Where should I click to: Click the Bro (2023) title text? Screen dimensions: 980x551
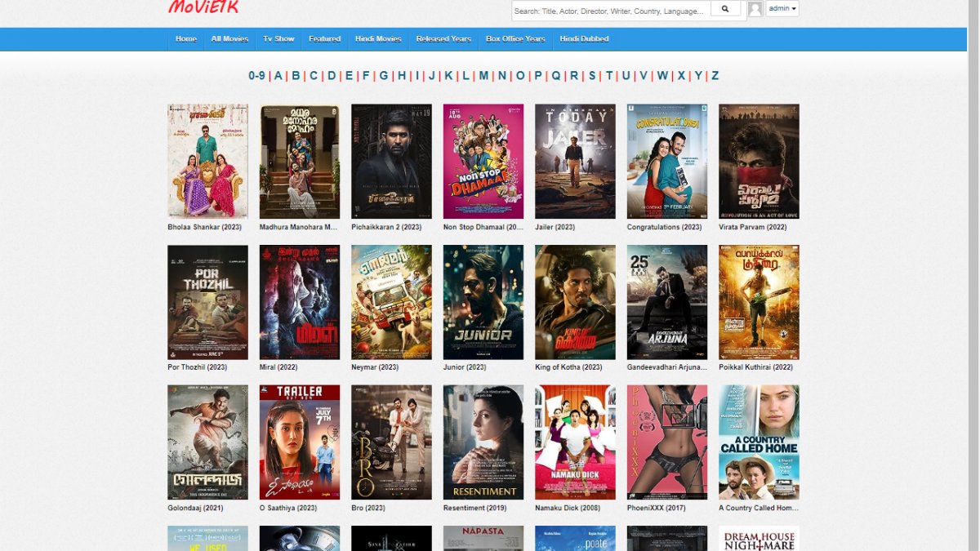tap(368, 508)
